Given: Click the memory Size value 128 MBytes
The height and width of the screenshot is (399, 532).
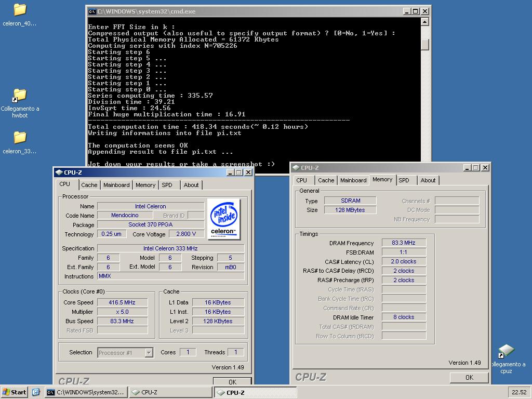Looking at the screenshot, I should [x=350, y=210].
